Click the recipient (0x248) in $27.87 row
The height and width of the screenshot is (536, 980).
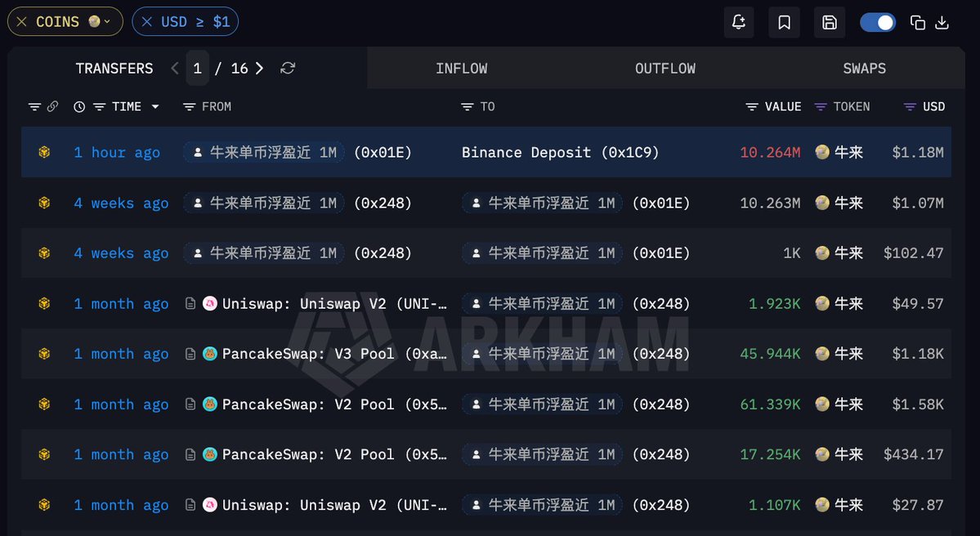pos(575,505)
